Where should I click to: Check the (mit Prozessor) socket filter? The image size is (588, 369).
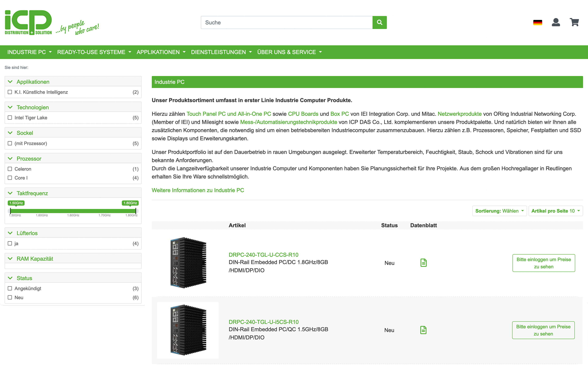pos(10,143)
